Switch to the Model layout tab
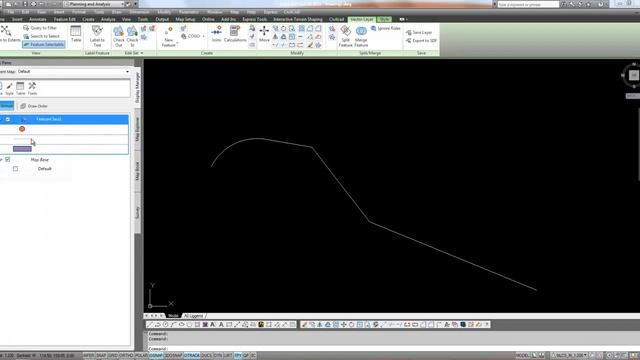 (173, 316)
